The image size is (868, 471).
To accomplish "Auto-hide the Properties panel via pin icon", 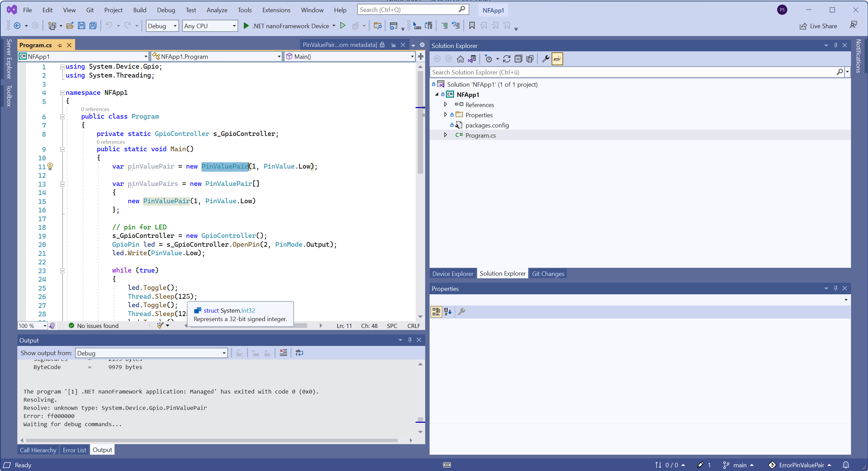I will click(836, 288).
